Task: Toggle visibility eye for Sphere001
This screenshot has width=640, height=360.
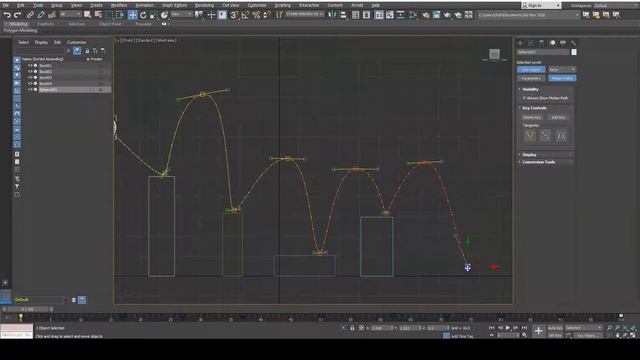Action: coord(30,89)
